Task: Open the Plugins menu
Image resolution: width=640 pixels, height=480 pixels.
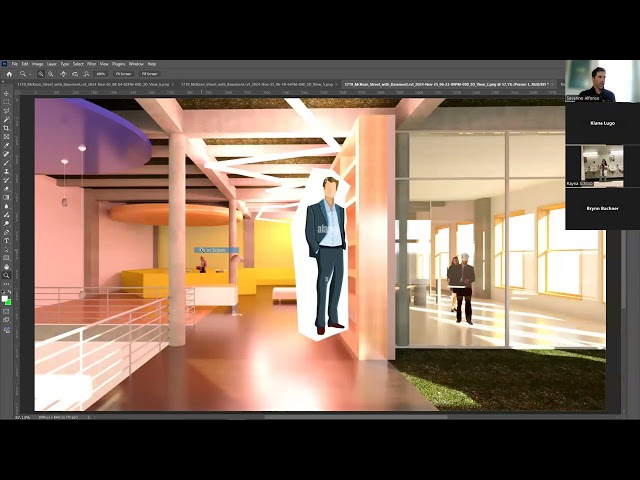Action: point(118,64)
